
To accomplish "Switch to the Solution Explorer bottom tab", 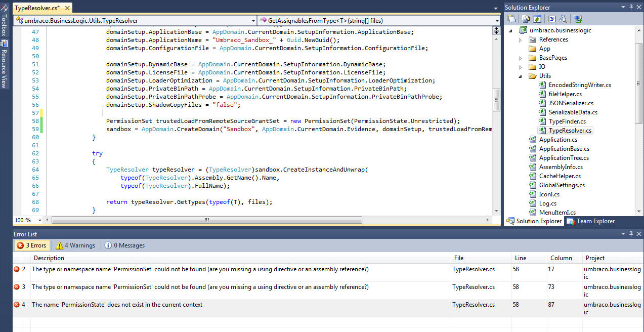I will 534,221.
